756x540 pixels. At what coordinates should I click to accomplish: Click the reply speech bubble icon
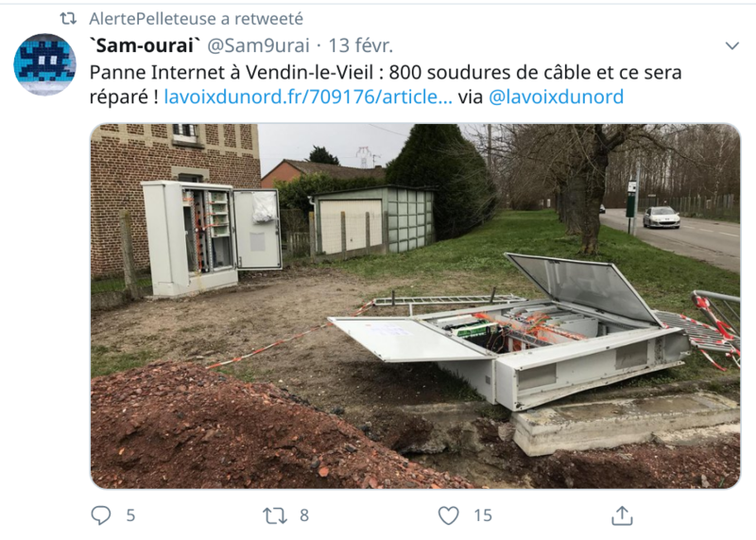point(101,514)
